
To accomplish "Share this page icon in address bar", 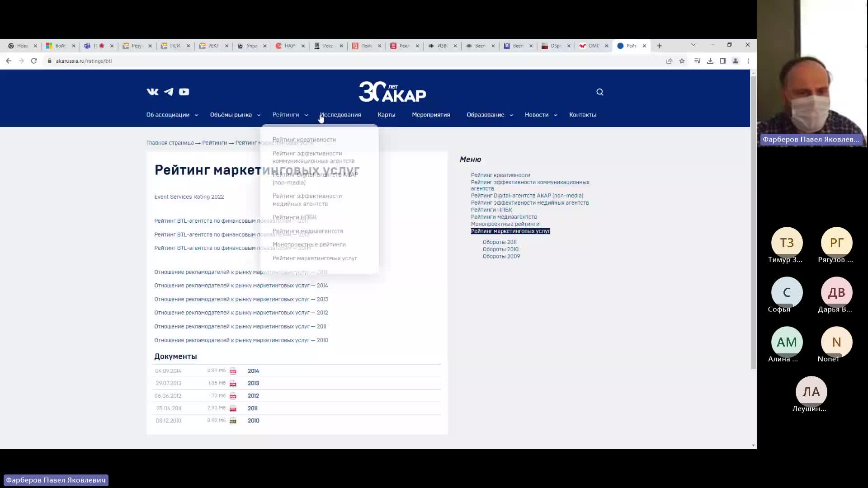I will click(x=669, y=61).
